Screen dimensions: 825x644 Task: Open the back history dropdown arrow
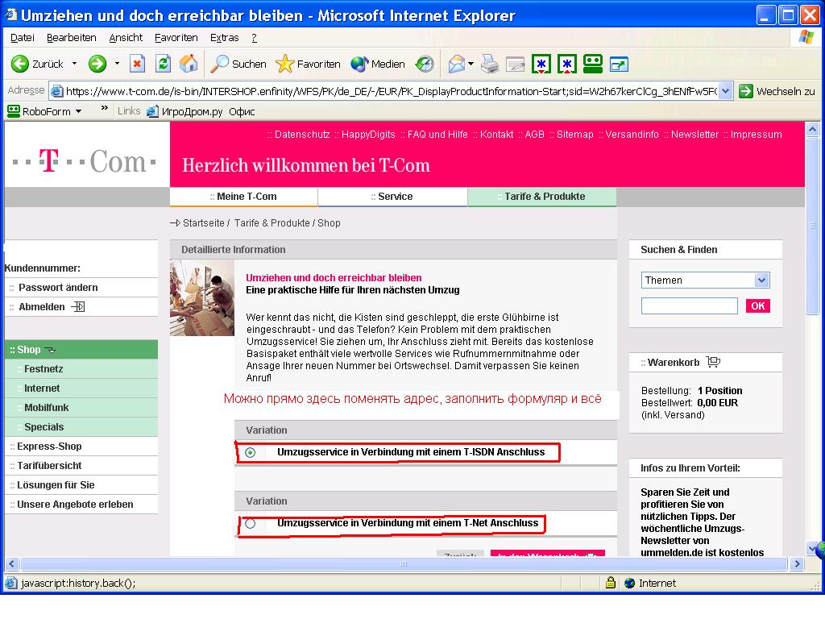[74, 64]
